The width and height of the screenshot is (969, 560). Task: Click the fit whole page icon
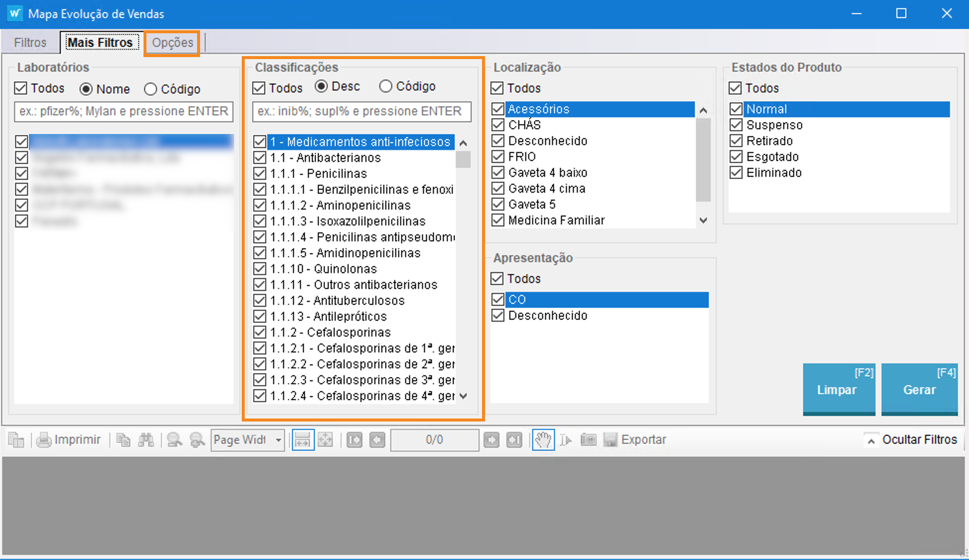[326, 440]
